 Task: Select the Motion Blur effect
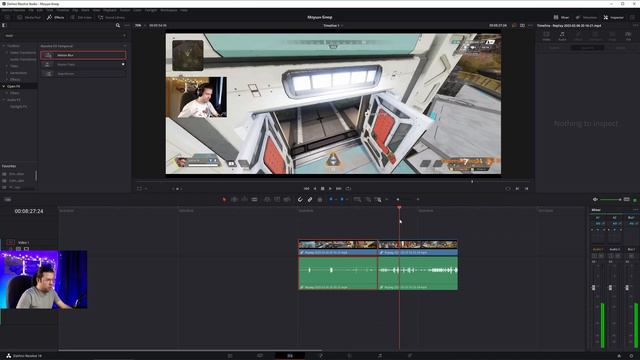(83, 55)
